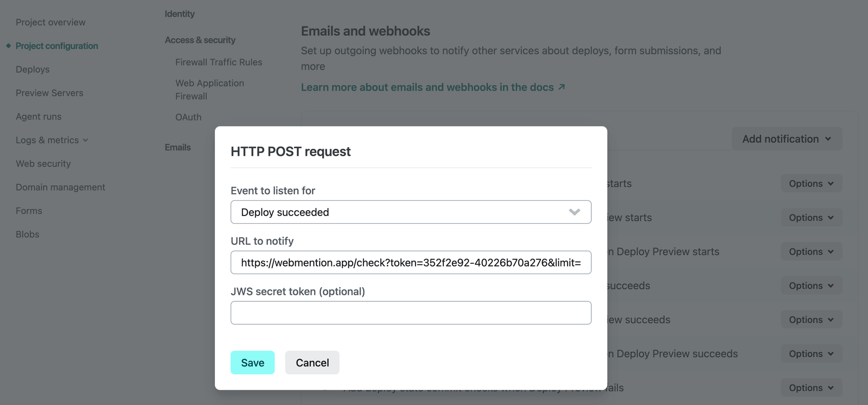This screenshot has width=868, height=405.
Task: Select Deploys in the sidebar
Action: [33, 69]
